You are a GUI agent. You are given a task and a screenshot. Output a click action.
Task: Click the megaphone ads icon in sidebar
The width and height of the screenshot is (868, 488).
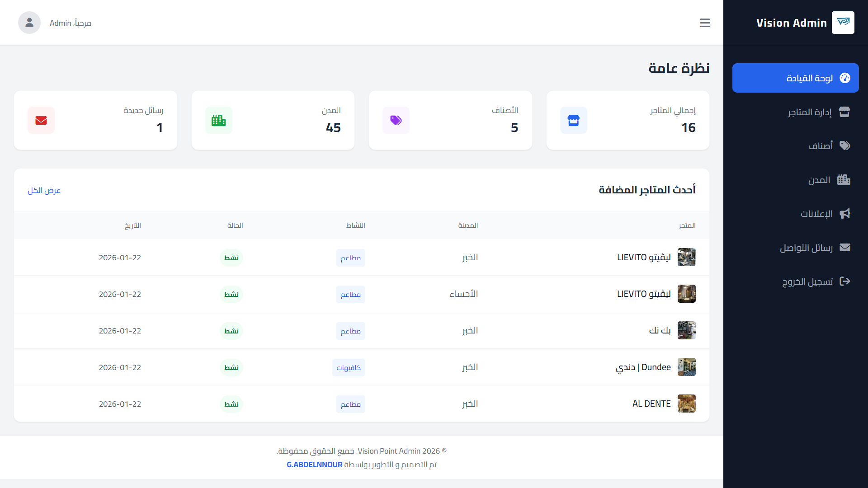click(844, 214)
